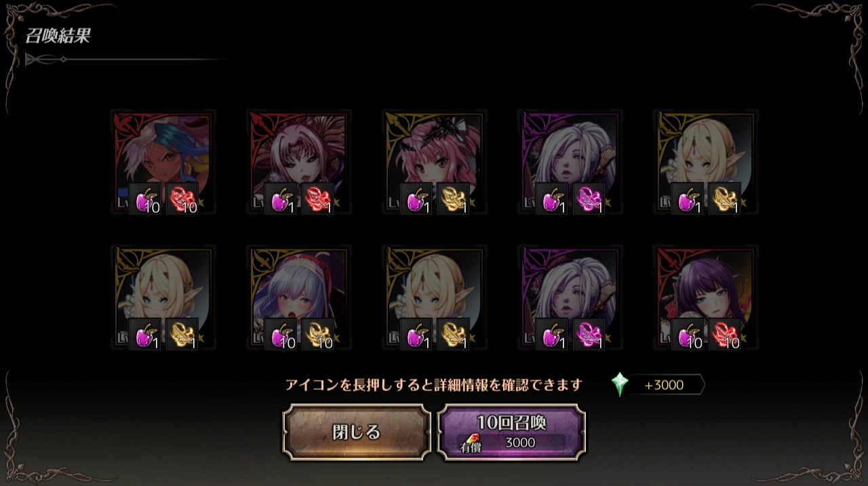The height and width of the screenshot is (486, 868).
Task: Tap the 召喚結果 title header
Action: click(x=58, y=36)
